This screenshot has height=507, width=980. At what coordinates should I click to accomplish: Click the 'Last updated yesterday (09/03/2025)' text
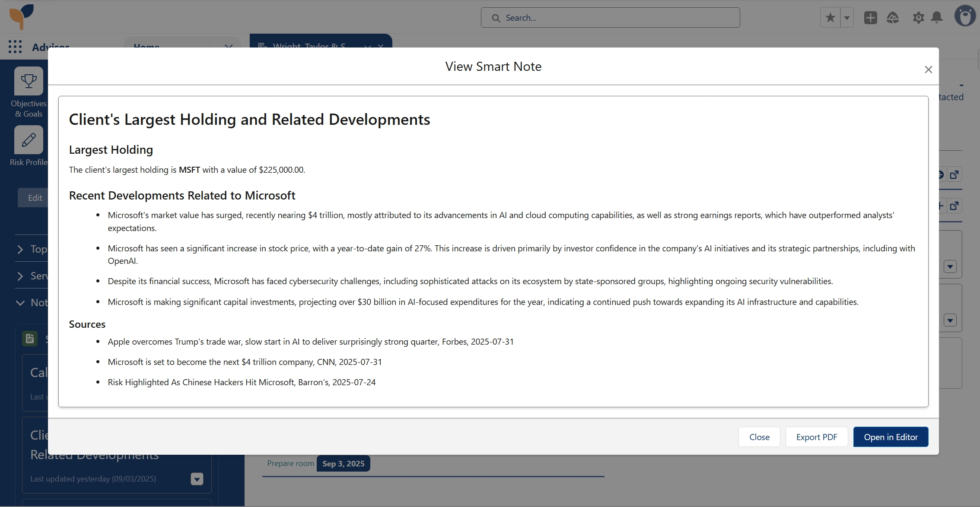(93, 479)
